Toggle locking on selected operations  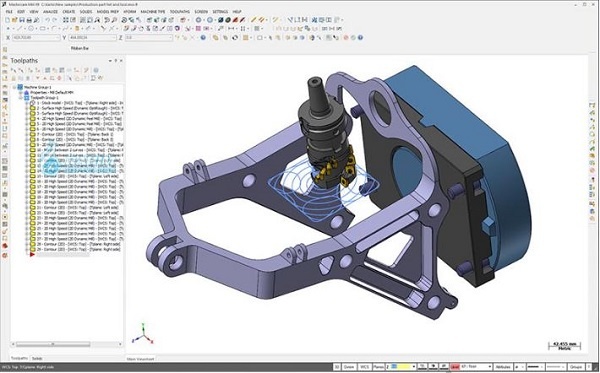13,78
